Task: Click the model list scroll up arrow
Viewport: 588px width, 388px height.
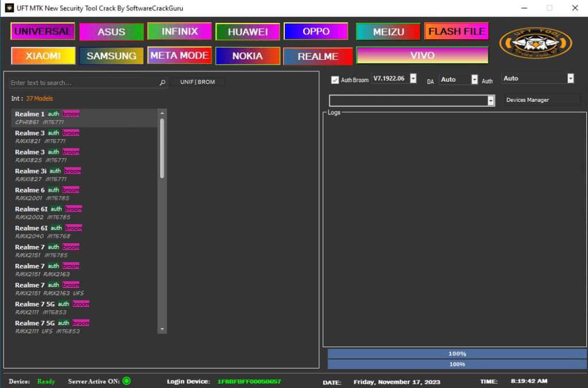Action: coord(162,113)
